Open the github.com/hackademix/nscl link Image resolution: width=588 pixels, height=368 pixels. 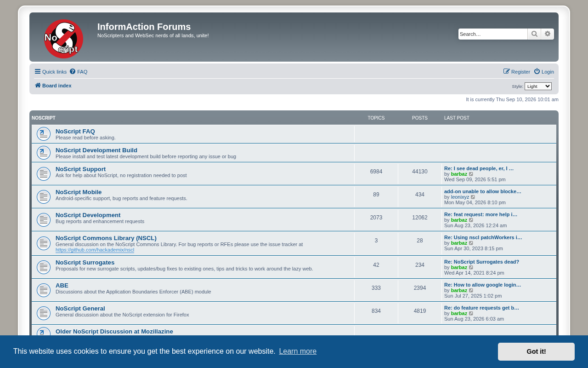[95, 250]
